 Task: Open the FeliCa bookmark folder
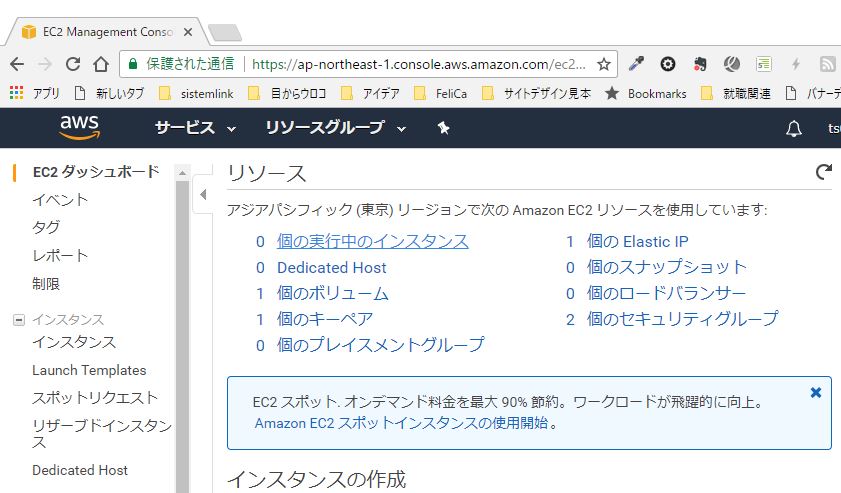click(x=440, y=93)
